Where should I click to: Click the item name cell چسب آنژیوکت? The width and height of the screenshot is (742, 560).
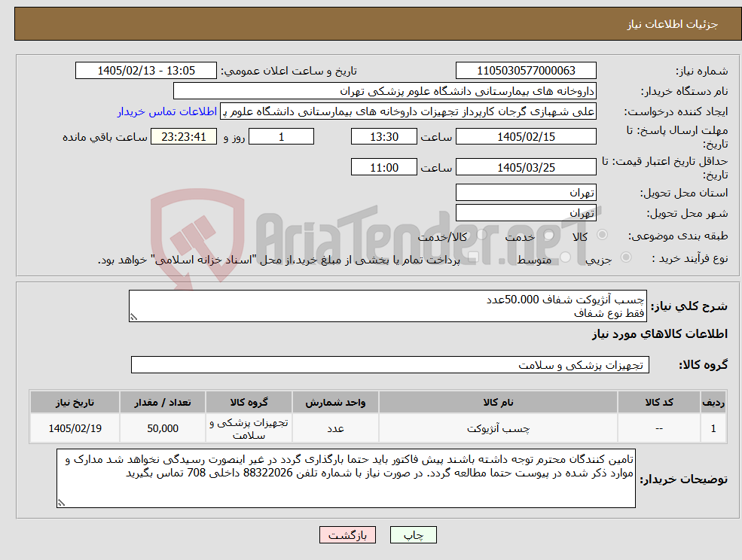point(498,428)
